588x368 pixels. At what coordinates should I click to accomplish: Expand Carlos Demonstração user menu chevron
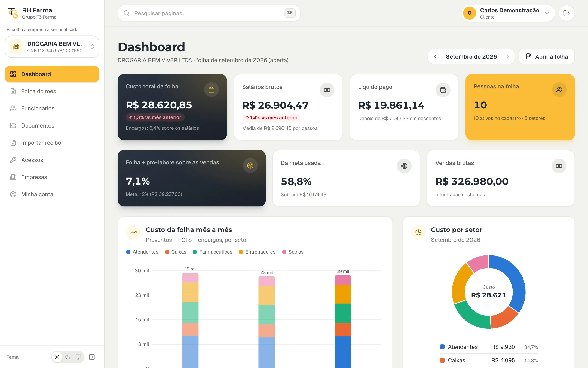tap(547, 13)
